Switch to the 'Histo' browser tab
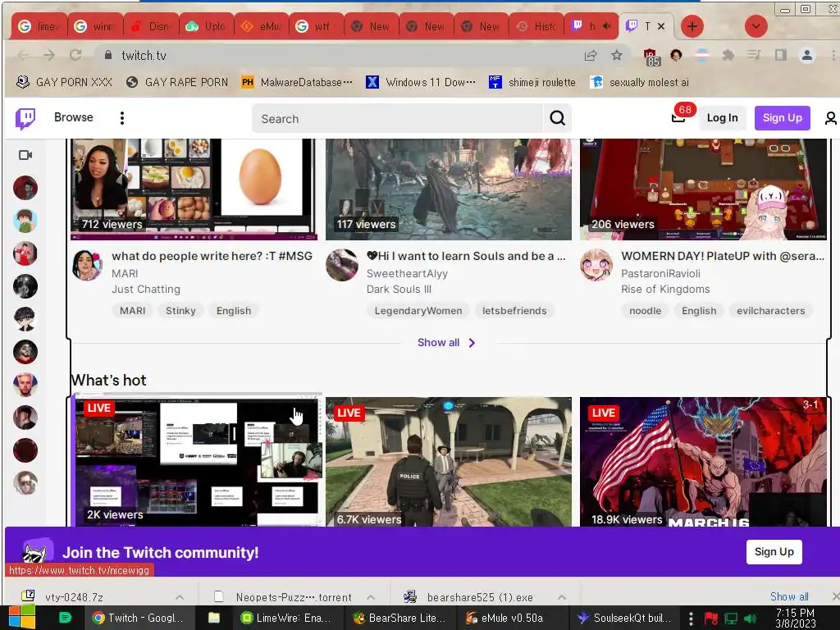This screenshot has height=630, width=840. point(536,26)
